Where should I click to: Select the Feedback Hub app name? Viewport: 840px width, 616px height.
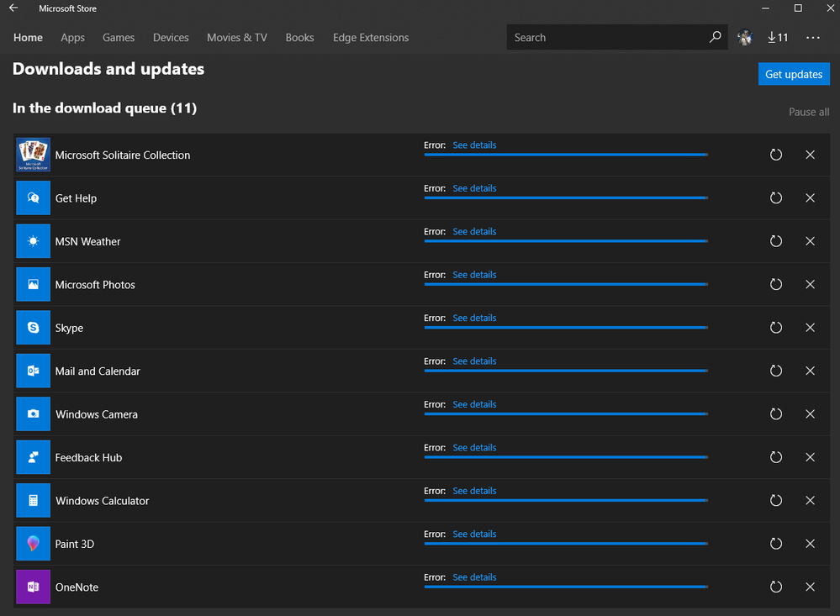pos(88,458)
